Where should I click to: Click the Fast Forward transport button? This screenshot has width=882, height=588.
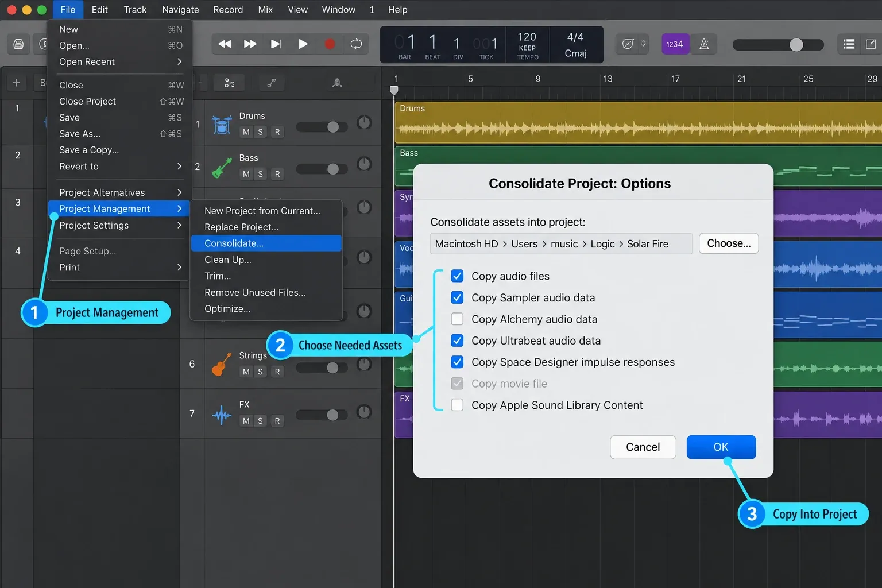tap(250, 44)
